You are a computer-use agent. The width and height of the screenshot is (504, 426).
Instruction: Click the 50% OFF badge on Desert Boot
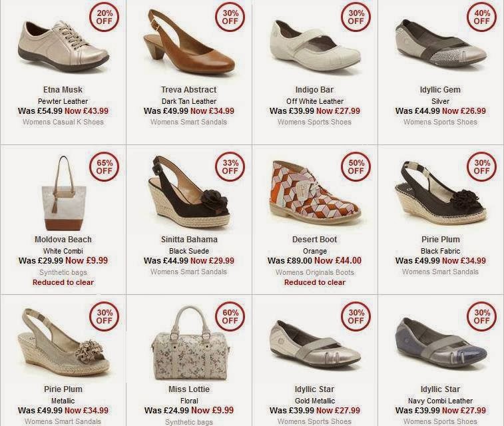pyautogui.click(x=356, y=166)
